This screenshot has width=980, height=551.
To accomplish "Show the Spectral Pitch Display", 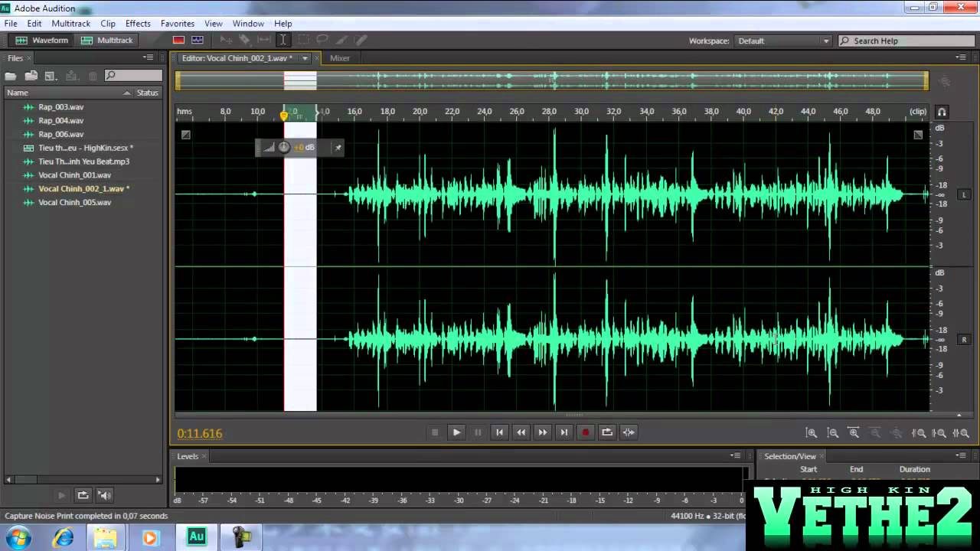I will (198, 40).
